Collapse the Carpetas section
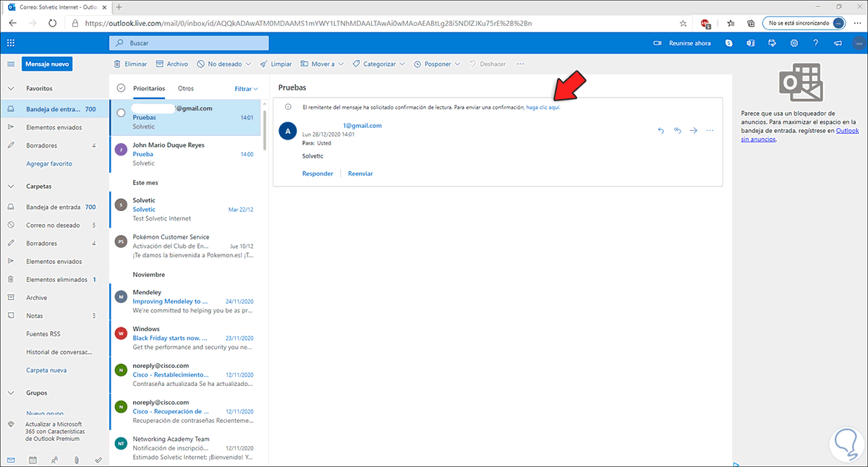This screenshot has height=467, width=868. pyautogui.click(x=10, y=186)
